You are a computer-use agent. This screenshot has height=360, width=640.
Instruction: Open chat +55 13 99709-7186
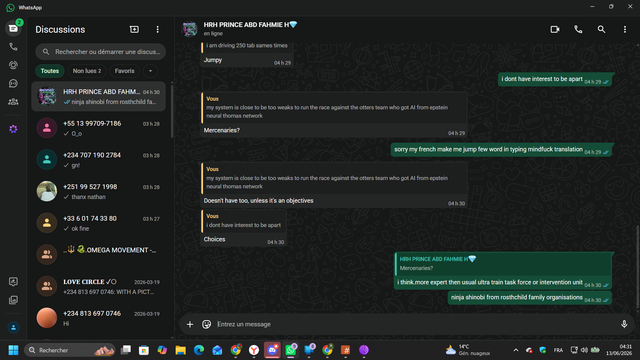pos(98,128)
